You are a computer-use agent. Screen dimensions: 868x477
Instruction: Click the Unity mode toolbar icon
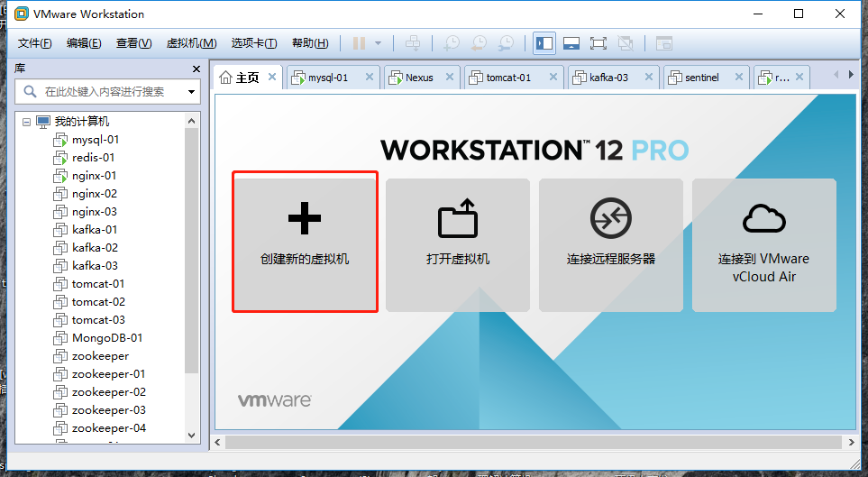point(626,43)
